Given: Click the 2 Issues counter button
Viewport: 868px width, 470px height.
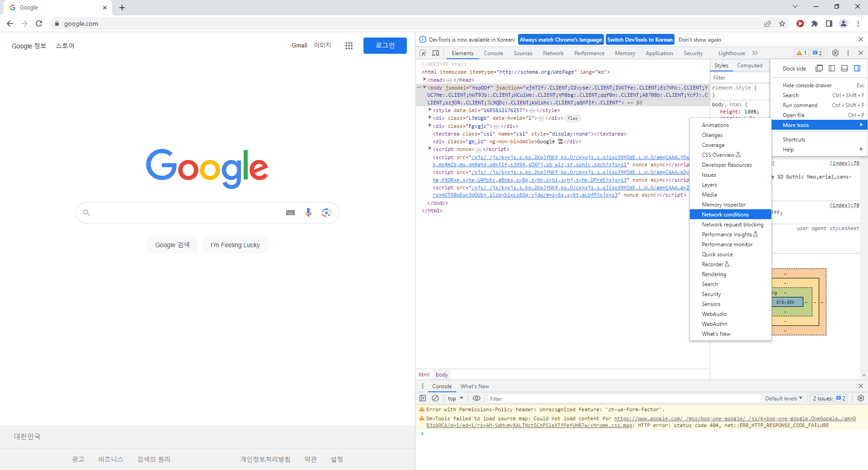Looking at the screenshot, I should pos(829,399).
